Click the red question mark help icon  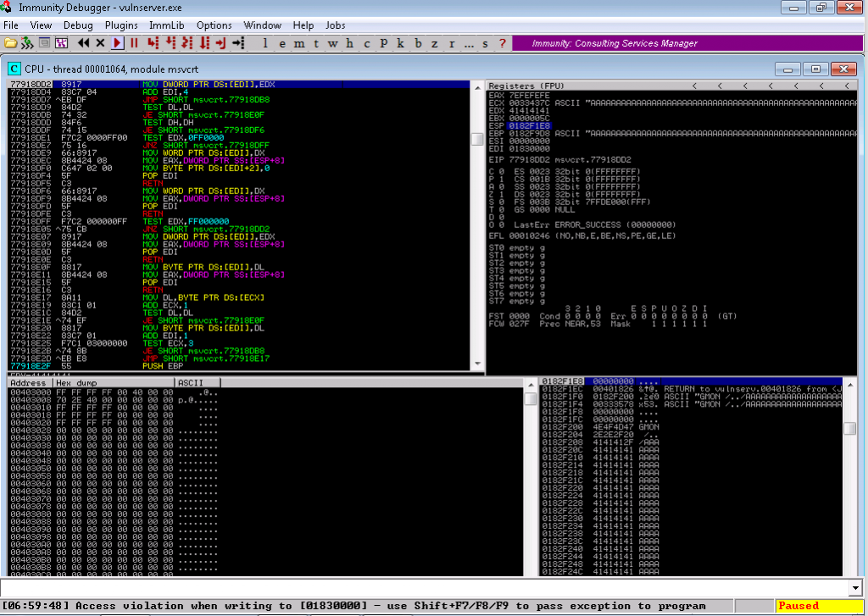(502, 43)
